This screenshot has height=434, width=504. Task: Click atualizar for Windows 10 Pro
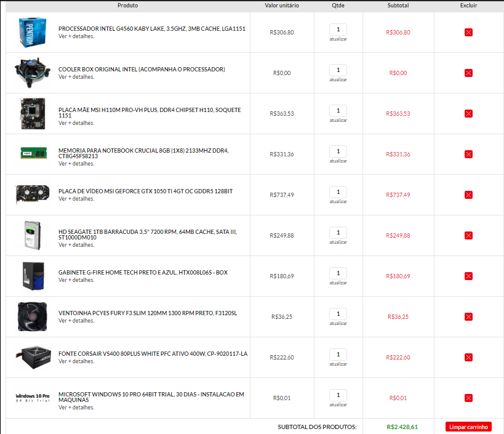coord(338,404)
